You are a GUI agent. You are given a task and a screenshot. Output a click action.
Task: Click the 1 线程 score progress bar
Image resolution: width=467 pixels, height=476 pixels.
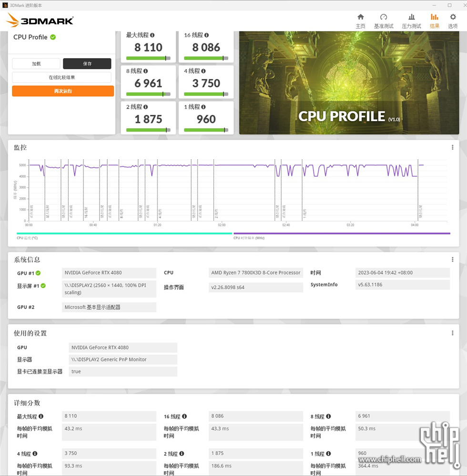206,130
